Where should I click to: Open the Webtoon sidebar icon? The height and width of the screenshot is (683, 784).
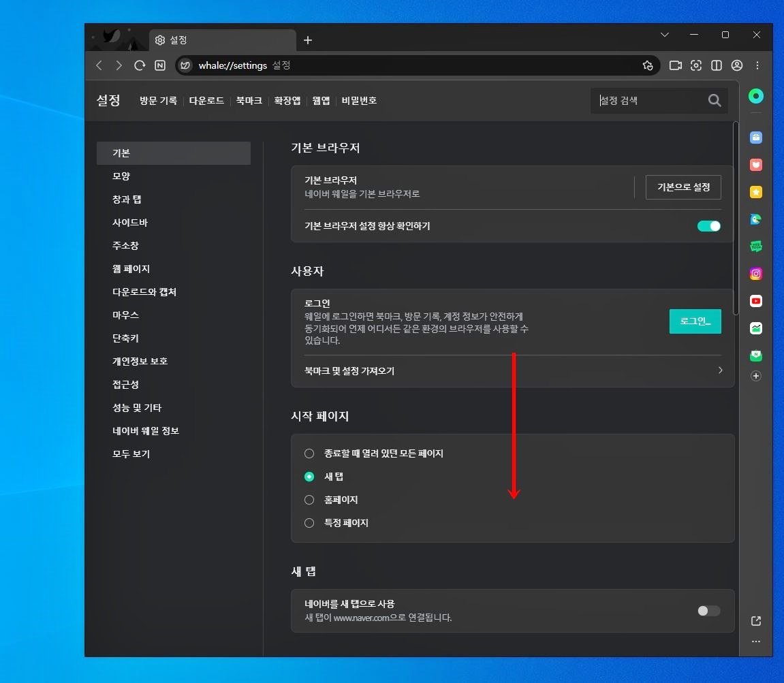click(756, 247)
